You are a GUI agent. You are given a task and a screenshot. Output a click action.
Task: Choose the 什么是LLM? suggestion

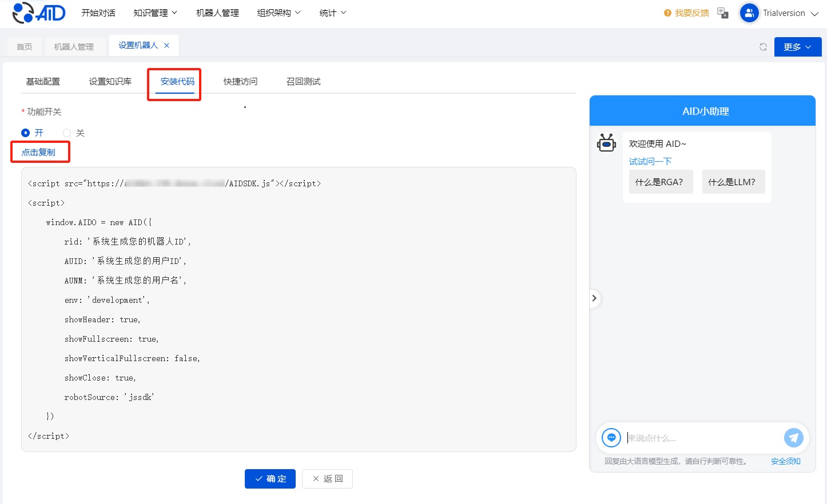[733, 182]
